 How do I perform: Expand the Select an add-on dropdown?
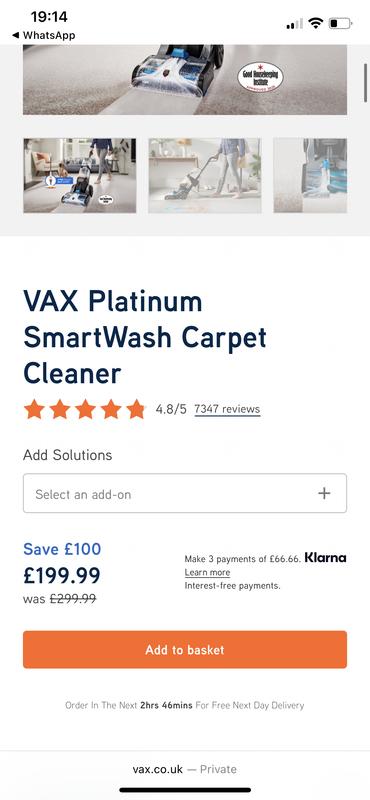tap(185, 493)
